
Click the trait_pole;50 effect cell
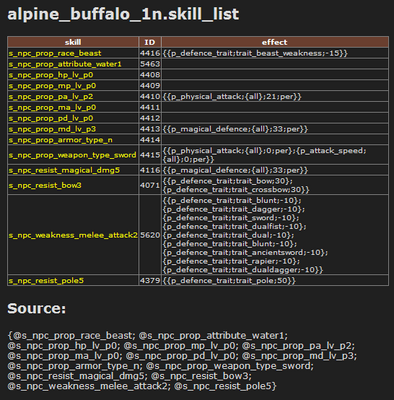[275, 280]
